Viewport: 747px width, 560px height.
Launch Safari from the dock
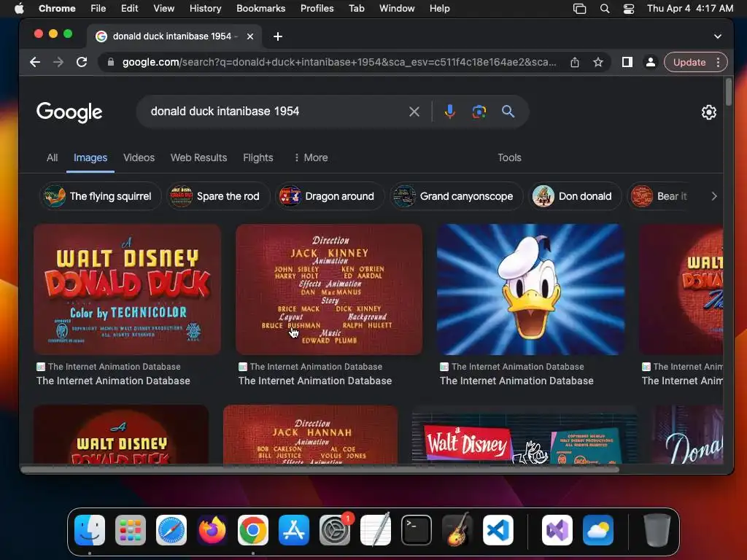(x=171, y=530)
